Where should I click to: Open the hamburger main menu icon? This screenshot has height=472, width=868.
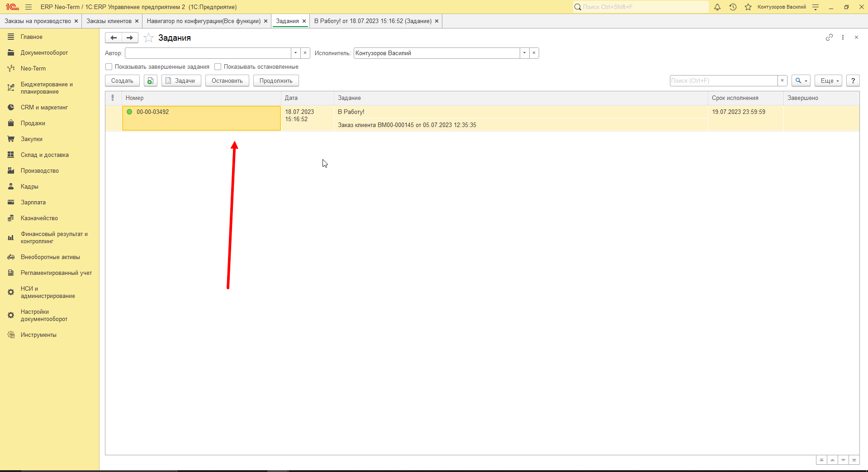pyautogui.click(x=28, y=7)
